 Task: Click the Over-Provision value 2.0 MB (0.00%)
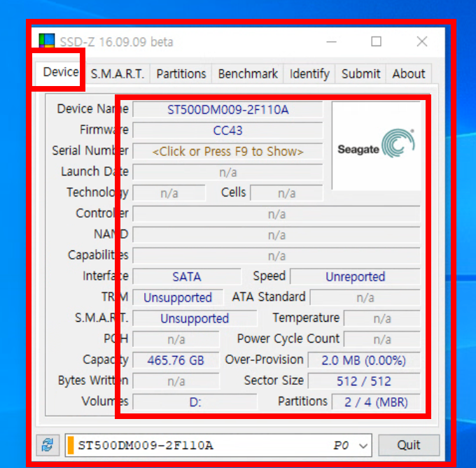point(364,360)
